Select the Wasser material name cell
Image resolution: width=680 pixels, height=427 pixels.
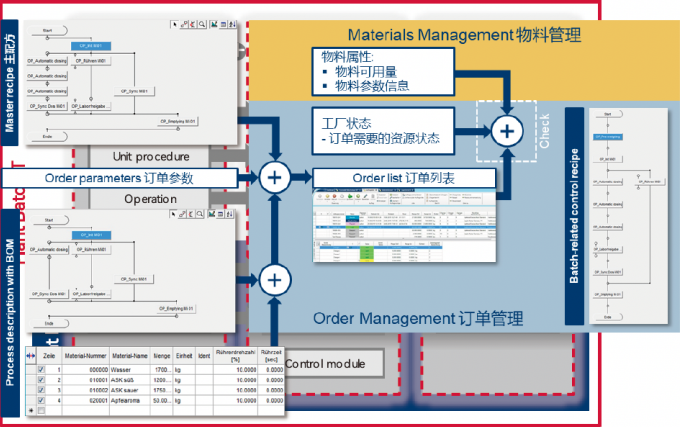(130, 370)
